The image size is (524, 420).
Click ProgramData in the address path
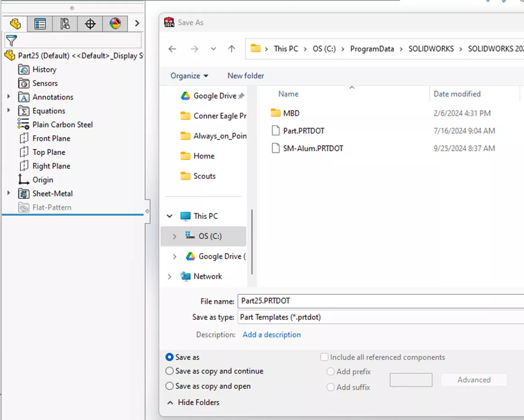tap(372, 49)
